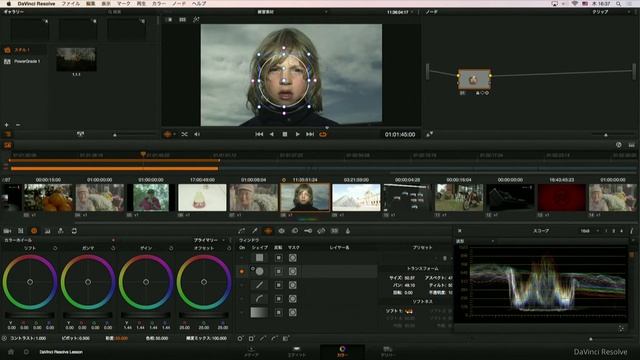Open the Help menu

pyautogui.click(x=199, y=3)
